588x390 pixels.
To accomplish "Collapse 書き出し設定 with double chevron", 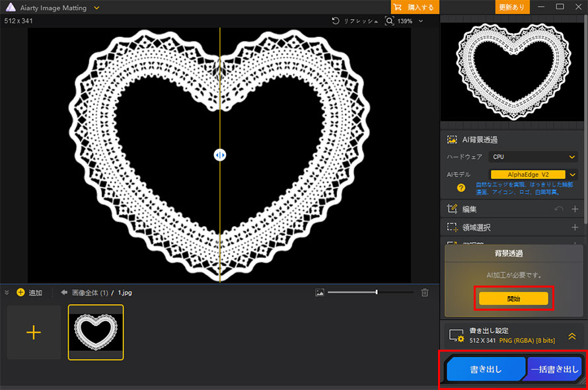I will click(x=572, y=336).
